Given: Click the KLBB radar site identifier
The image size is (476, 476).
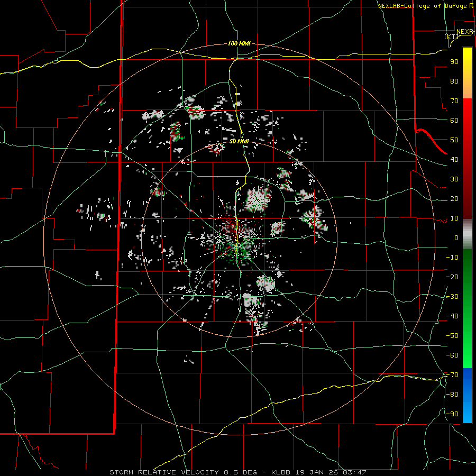Looking at the screenshot, I should [x=281, y=472].
